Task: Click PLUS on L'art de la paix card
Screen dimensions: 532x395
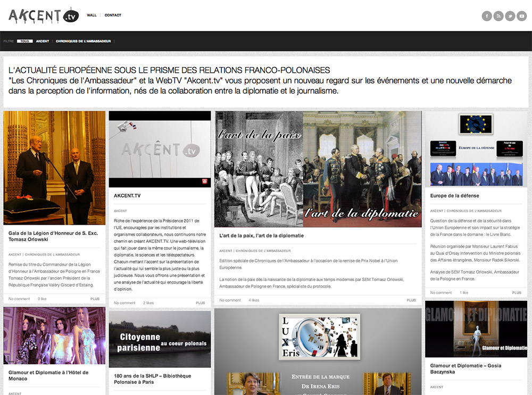Action: point(411,300)
